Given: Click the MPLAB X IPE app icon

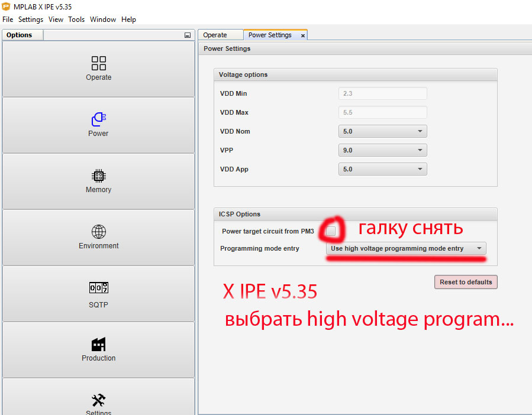Looking at the screenshot, I should point(6,7).
